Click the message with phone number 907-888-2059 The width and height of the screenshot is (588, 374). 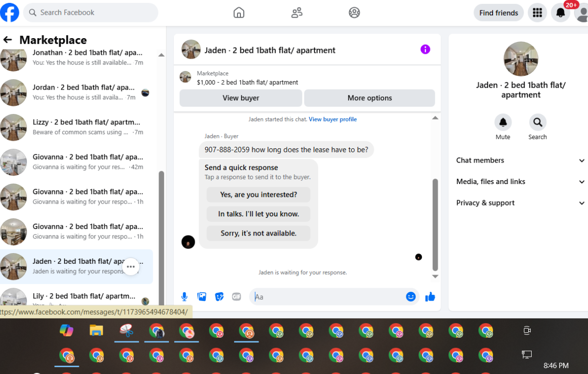pos(286,150)
